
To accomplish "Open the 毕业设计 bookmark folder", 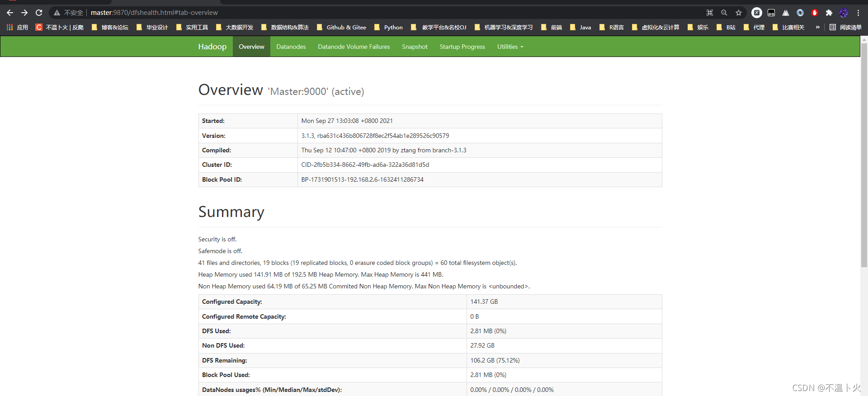I will coord(152,28).
